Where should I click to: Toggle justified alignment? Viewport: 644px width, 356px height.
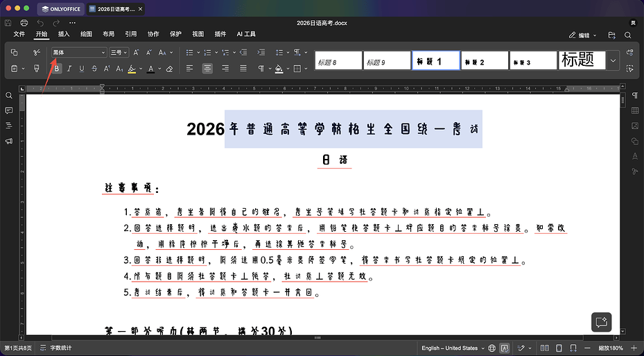243,69
